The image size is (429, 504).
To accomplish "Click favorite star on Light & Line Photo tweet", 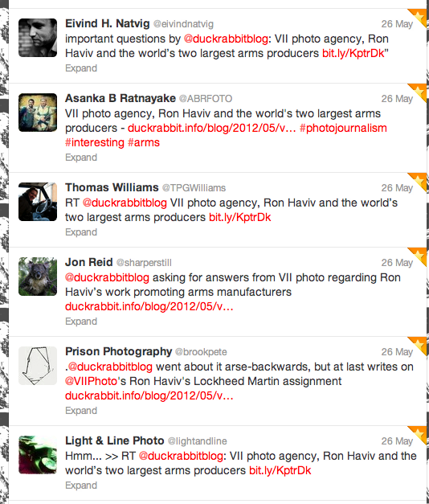I will [419, 434].
